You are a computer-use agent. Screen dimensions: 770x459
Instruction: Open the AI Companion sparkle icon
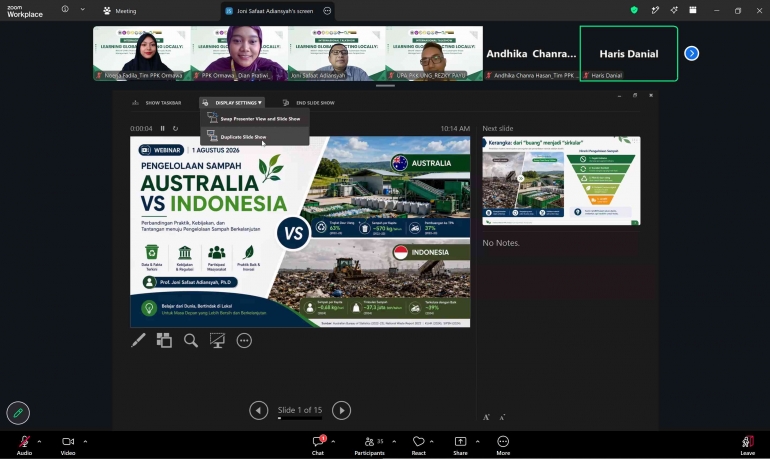point(674,10)
